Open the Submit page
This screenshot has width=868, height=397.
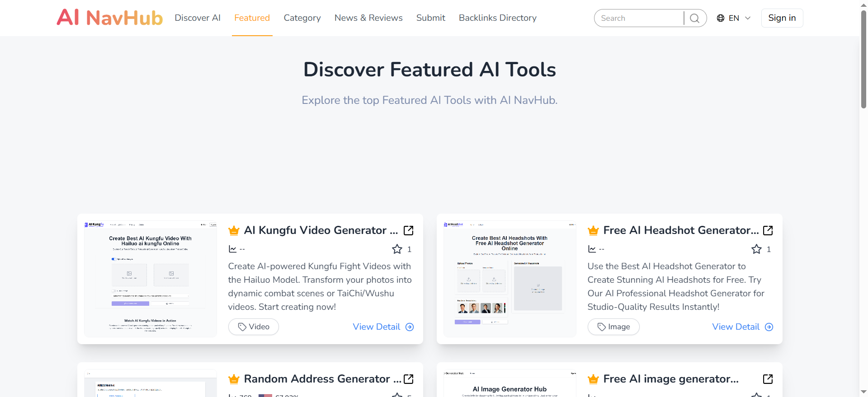click(430, 18)
